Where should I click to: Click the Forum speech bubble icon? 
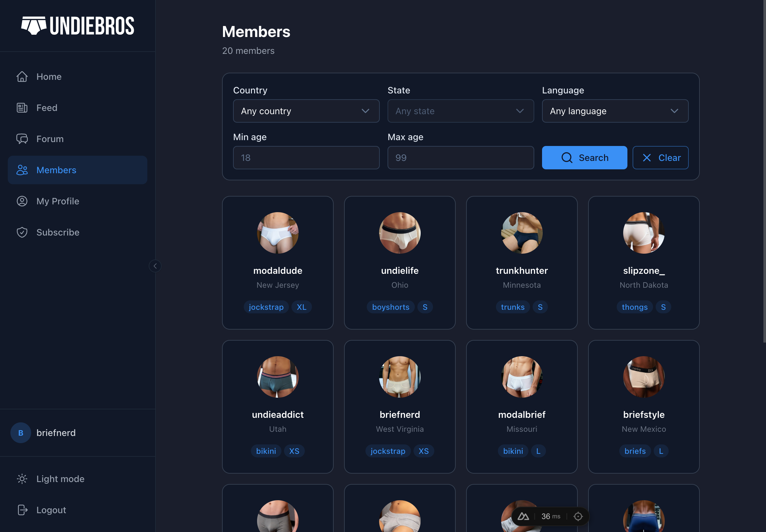pos(22,139)
